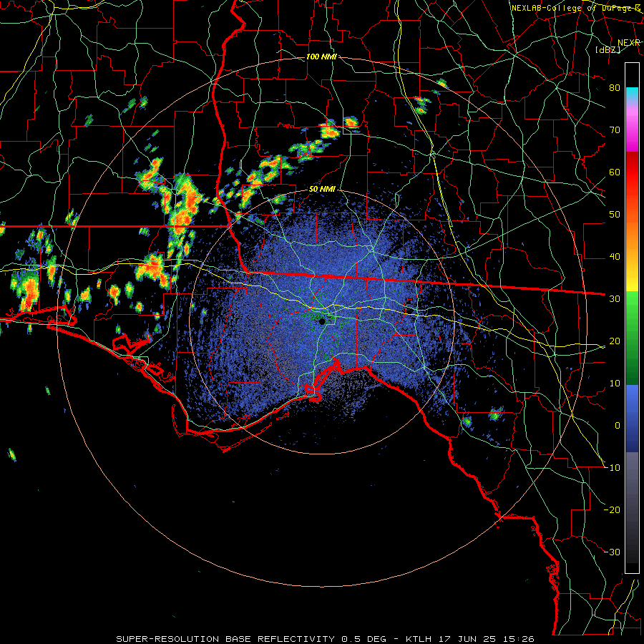
Task: Click the Super-Resolution Base Reflectivity caption
Action: pyautogui.click(x=325, y=639)
